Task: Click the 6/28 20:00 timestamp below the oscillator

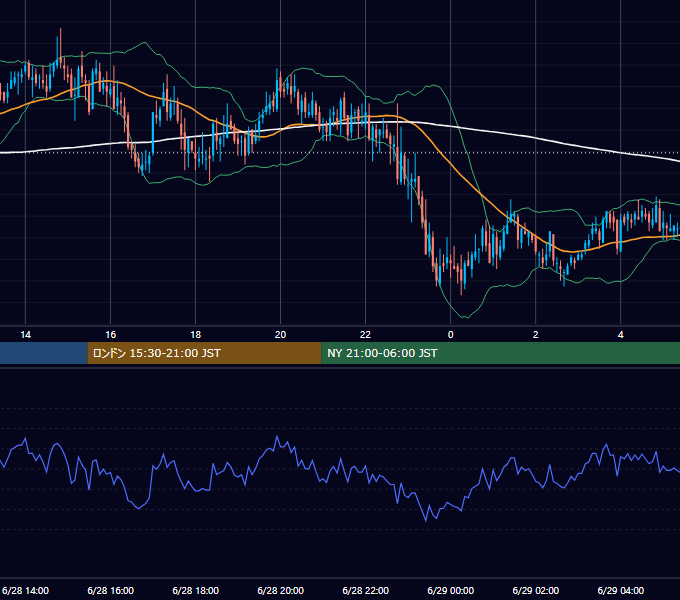Action: 281,590
